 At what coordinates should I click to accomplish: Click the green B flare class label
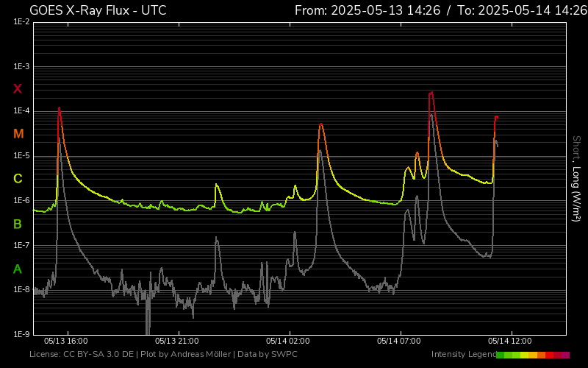[18, 224]
